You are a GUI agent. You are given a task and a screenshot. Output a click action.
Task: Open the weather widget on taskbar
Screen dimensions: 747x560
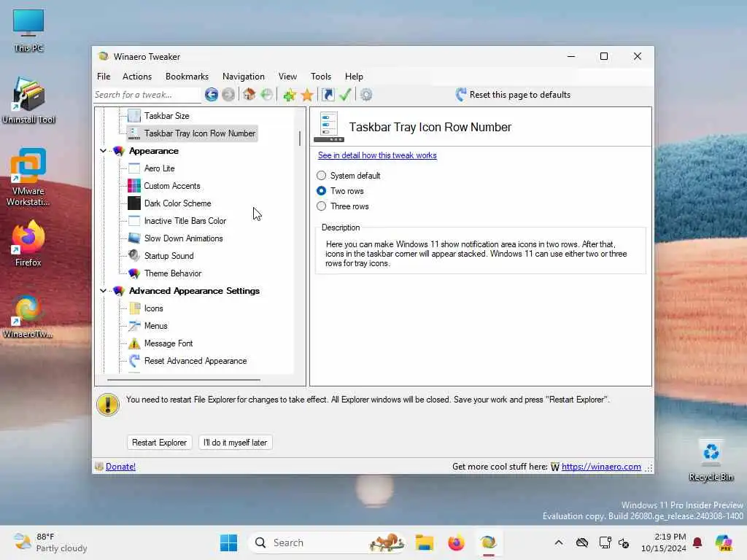pos(50,542)
